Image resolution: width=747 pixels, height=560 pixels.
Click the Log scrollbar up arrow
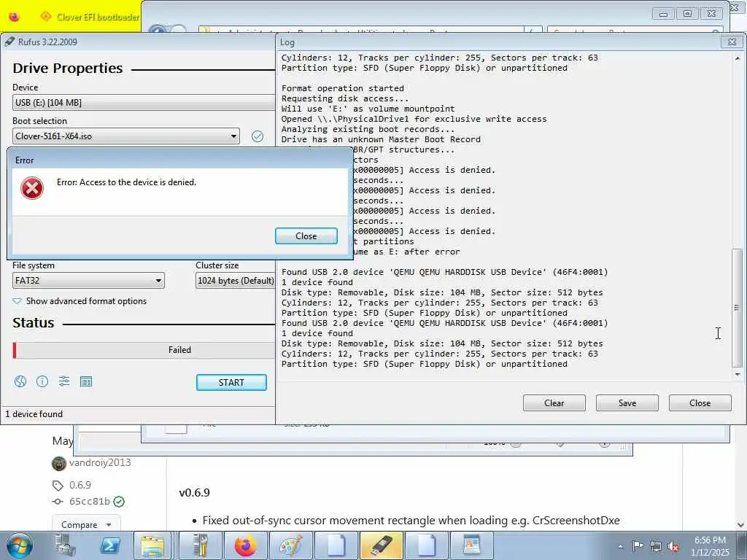[737, 58]
